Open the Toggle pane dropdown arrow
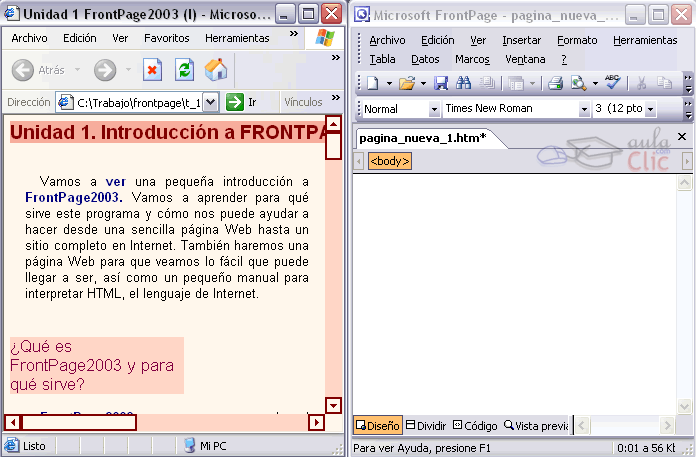This screenshot has height=457, width=696. click(532, 83)
